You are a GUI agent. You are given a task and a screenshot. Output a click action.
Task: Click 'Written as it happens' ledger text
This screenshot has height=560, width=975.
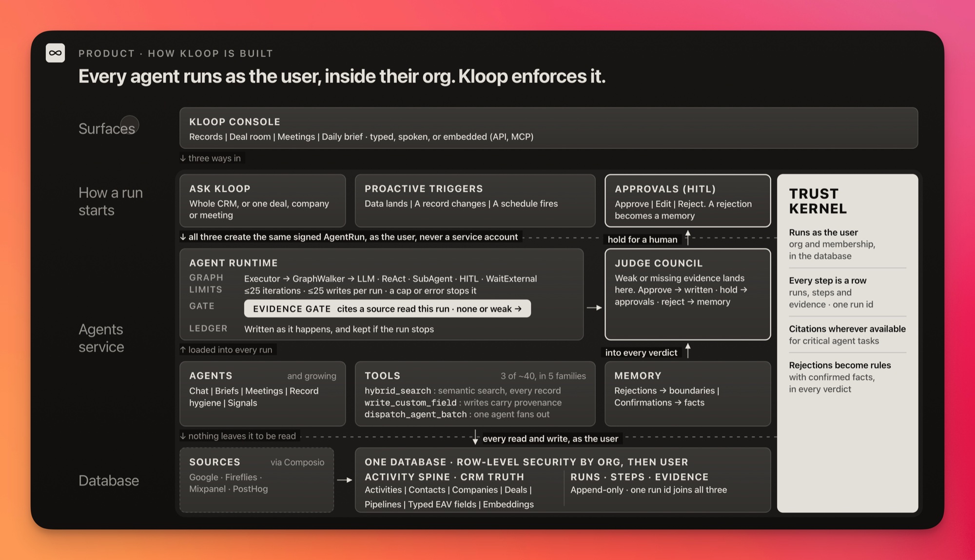click(339, 329)
